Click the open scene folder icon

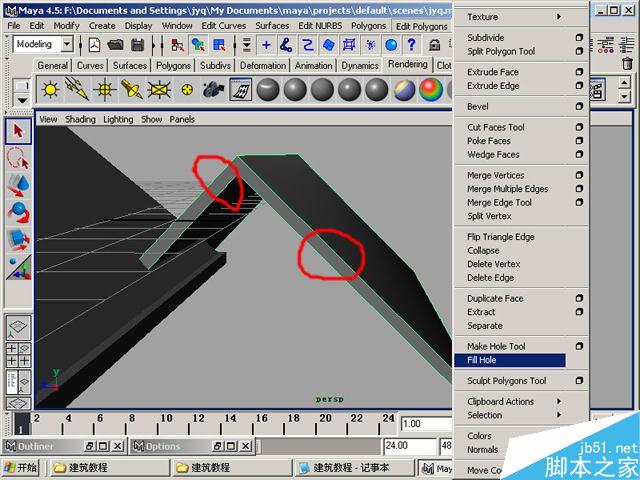tap(116, 44)
